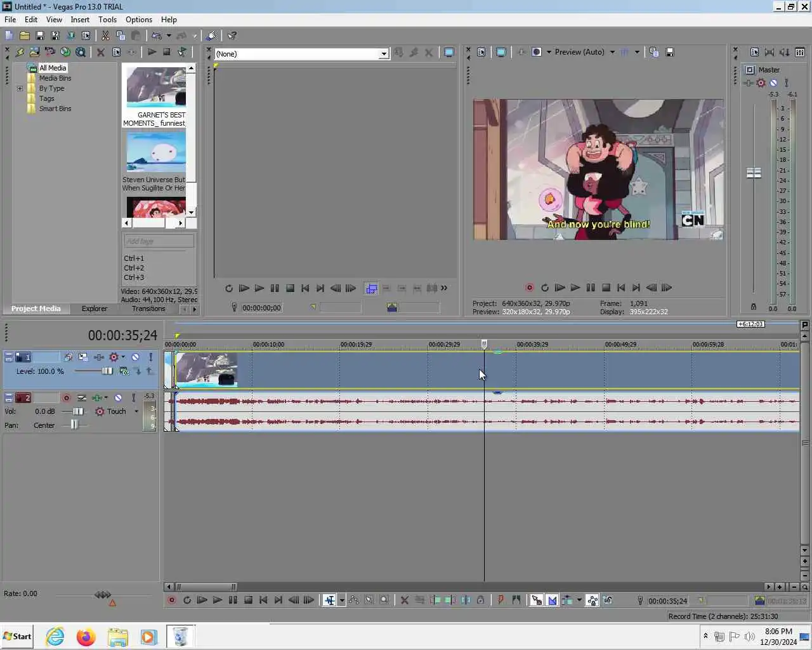Click the Undo icon in main toolbar
Image resolution: width=812 pixels, height=650 pixels.
click(x=156, y=36)
